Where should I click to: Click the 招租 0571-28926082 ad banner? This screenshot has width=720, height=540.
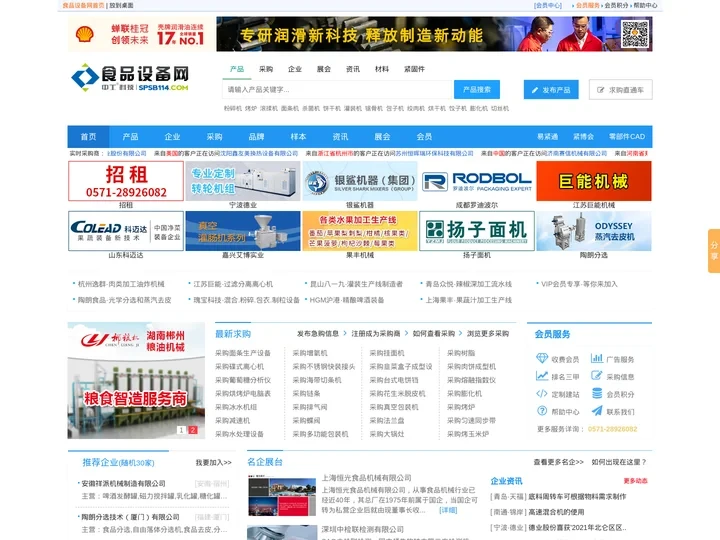126,181
